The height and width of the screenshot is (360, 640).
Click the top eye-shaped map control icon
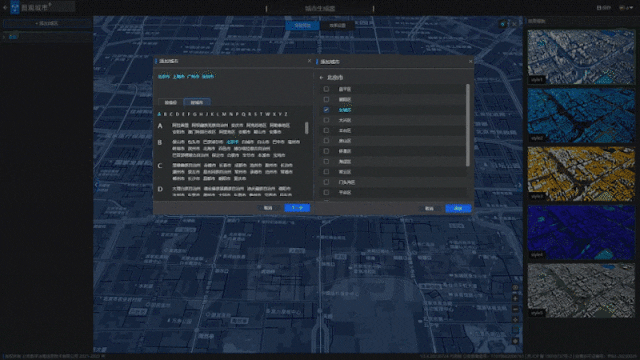[515, 288]
